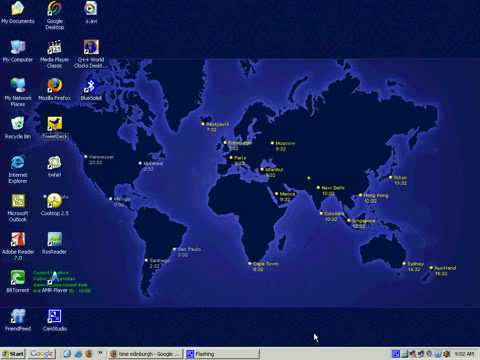Select the TweetDeck desktop icon

point(55,128)
